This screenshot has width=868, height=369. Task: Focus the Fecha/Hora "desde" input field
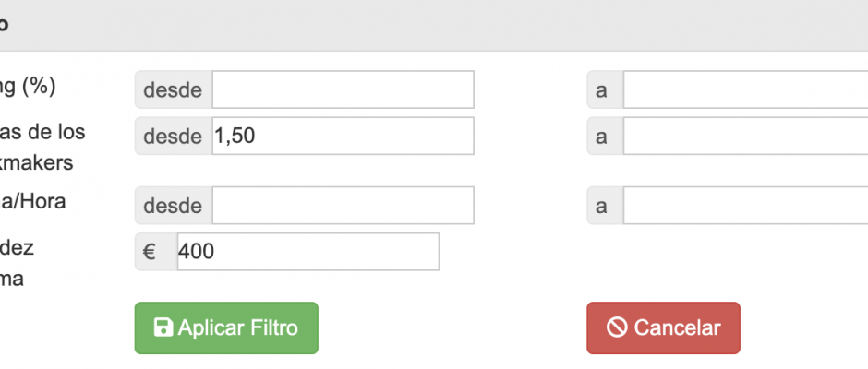(x=343, y=206)
